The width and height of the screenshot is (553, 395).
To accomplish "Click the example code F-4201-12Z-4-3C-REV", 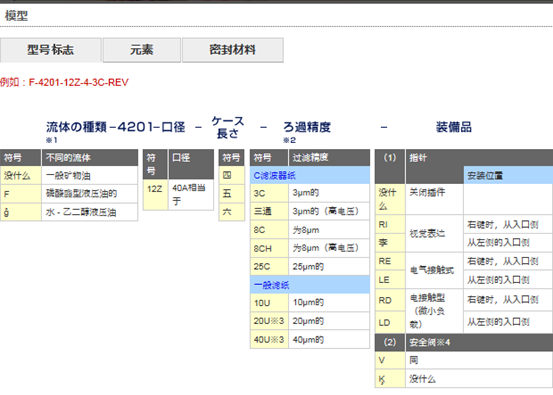I will click(x=78, y=83).
